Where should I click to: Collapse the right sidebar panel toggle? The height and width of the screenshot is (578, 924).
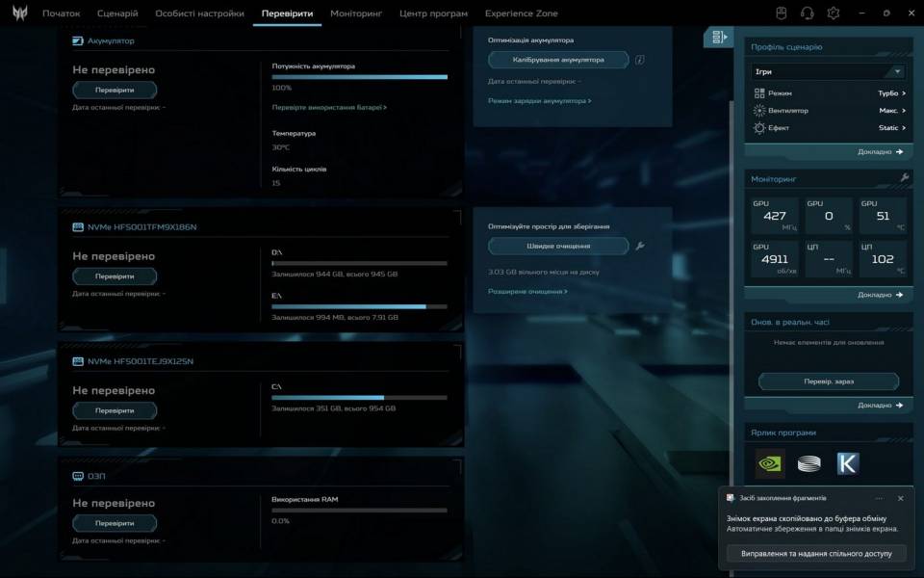point(717,38)
